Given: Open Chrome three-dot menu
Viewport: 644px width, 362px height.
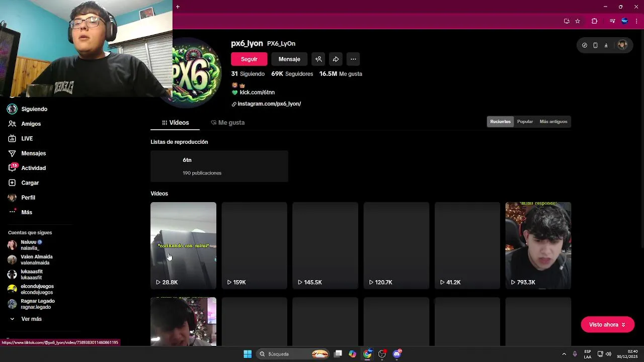Looking at the screenshot, I should (636, 21).
